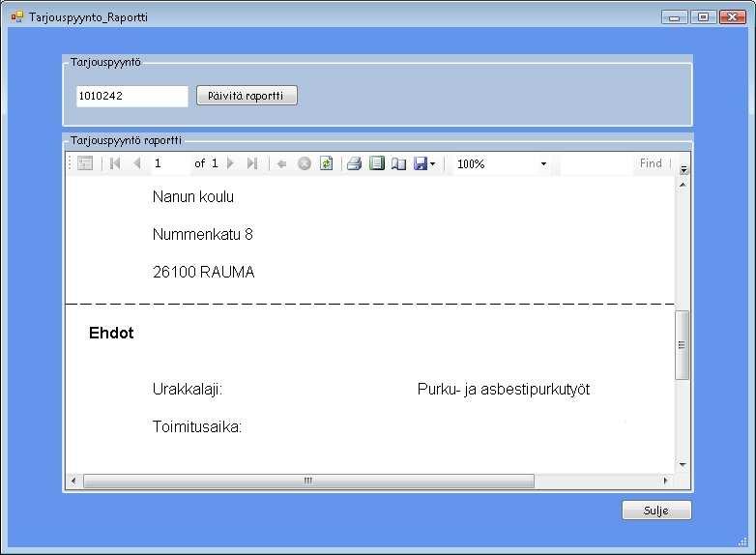Go to next page of the report
Screen dimensions: 756x555
coord(230,163)
